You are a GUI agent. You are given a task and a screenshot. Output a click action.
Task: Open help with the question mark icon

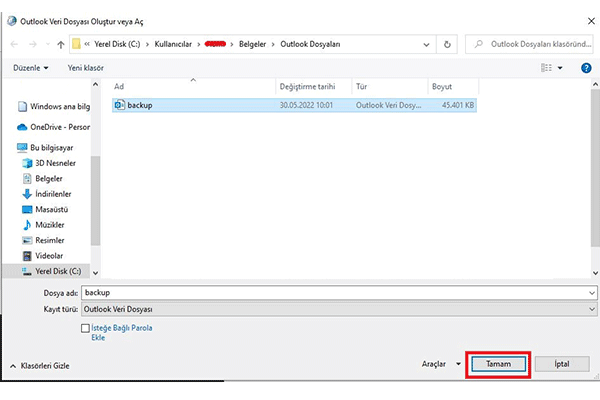coord(586,68)
